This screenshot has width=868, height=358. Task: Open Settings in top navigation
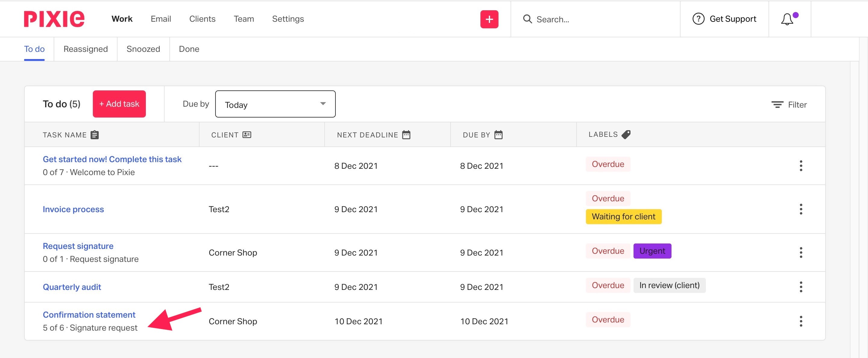pyautogui.click(x=288, y=19)
